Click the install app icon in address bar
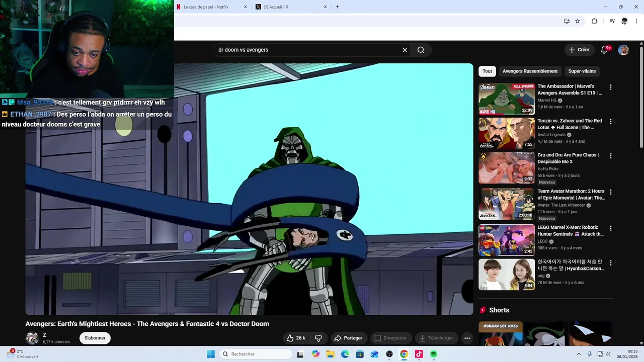The image size is (644, 362). click(x=567, y=21)
